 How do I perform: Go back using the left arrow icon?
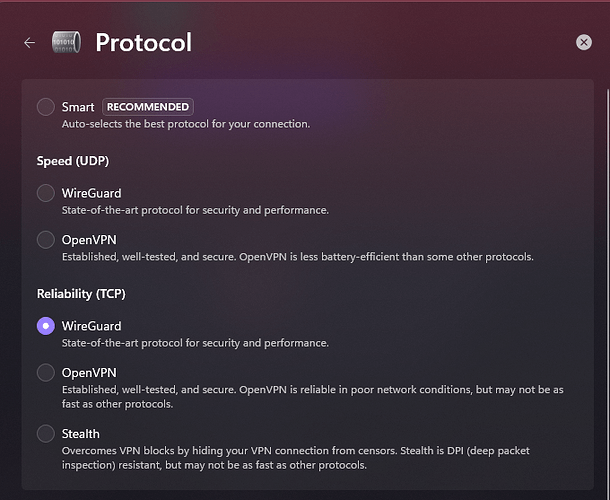[x=30, y=42]
